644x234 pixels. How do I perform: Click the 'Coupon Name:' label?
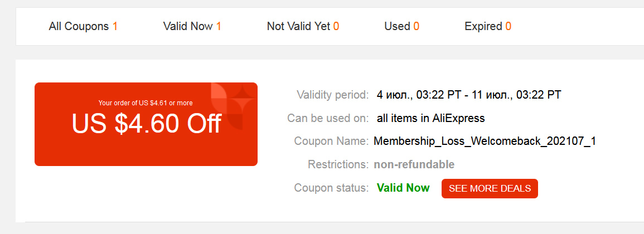click(331, 142)
